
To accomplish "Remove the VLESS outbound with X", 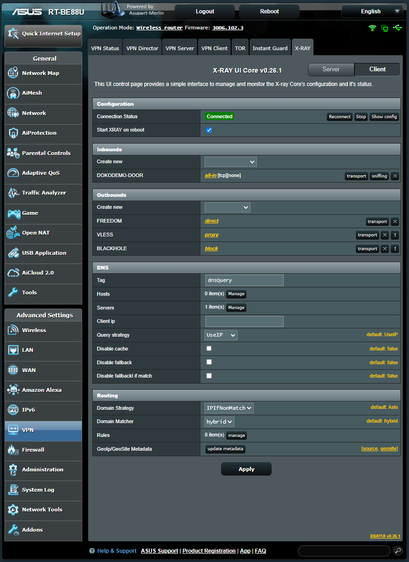I will tap(385, 235).
